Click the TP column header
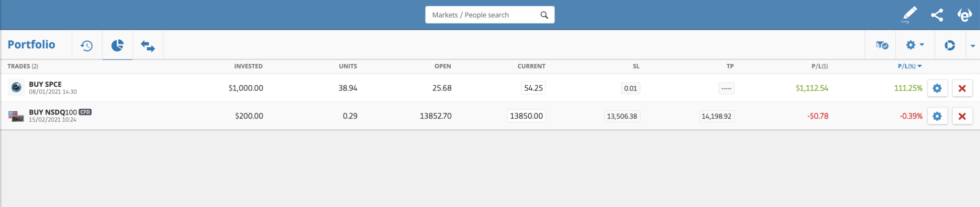 (x=730, y=66)
